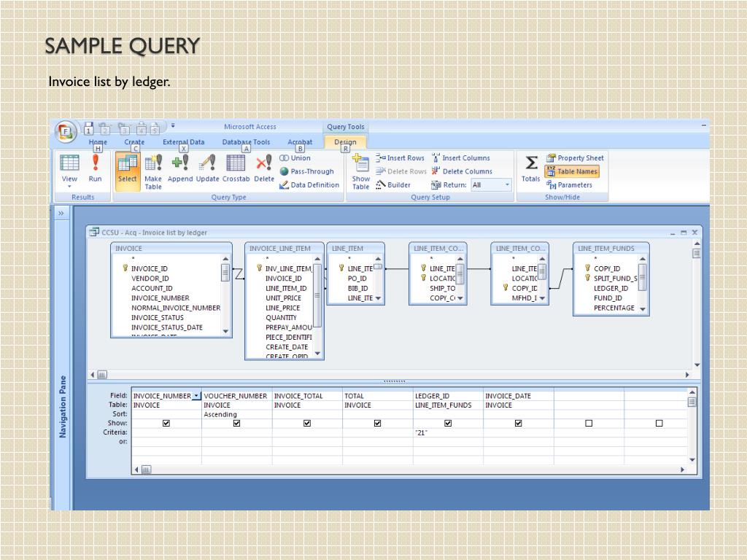Open the Create ribbon tab
Image resolution: width=747 pixels, height=560 pixels.
click(x=134, y=142)
